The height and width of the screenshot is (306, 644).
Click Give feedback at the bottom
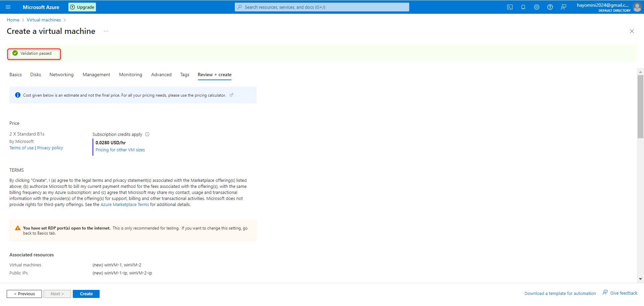pyautogui.click(x=620, y=293)
